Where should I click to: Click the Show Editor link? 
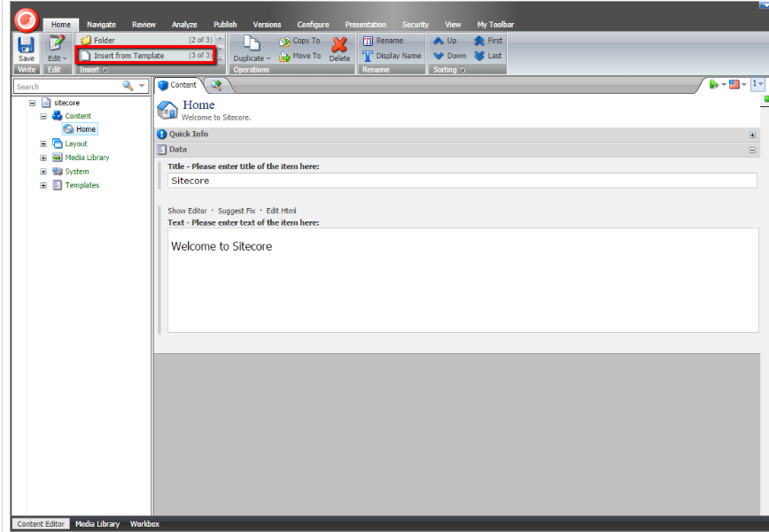click(187, 212)
